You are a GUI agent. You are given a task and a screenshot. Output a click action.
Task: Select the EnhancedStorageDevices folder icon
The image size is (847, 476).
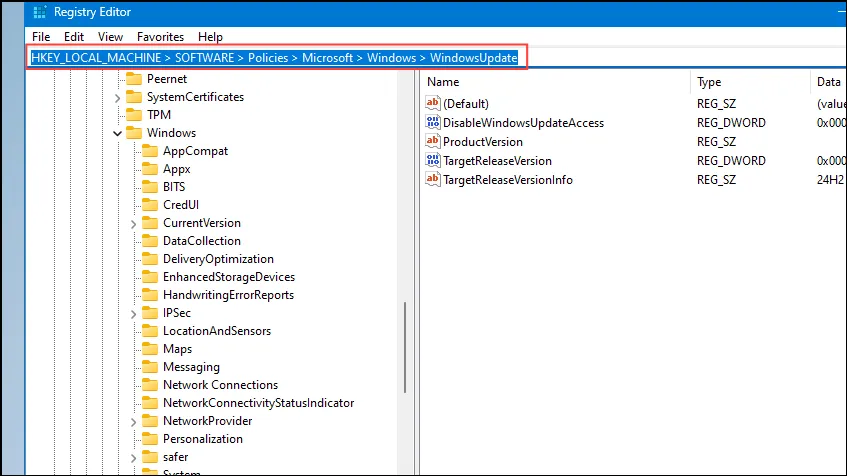tap(150, 277)
